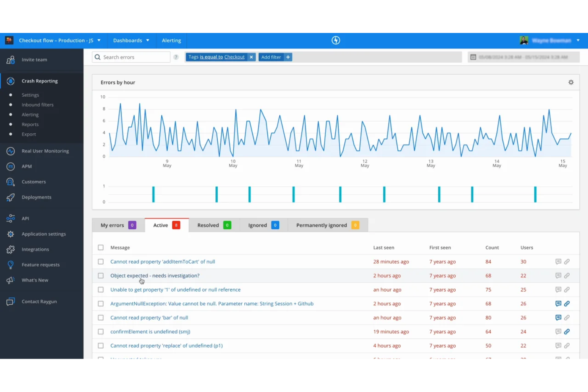This screenshot has width=588, height=392.
Task: Check the confirmElement is undefined row checkbox
Action: (101, 331)
